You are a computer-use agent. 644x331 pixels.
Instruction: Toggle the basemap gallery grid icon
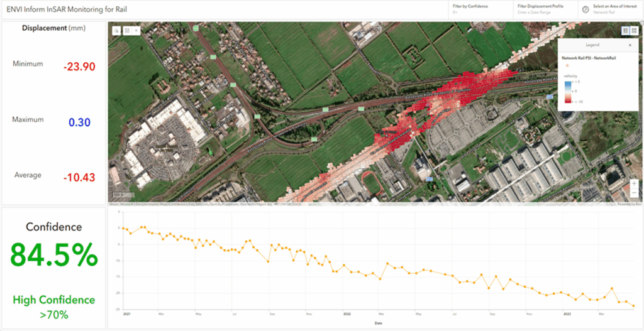[x=634, y=30]
